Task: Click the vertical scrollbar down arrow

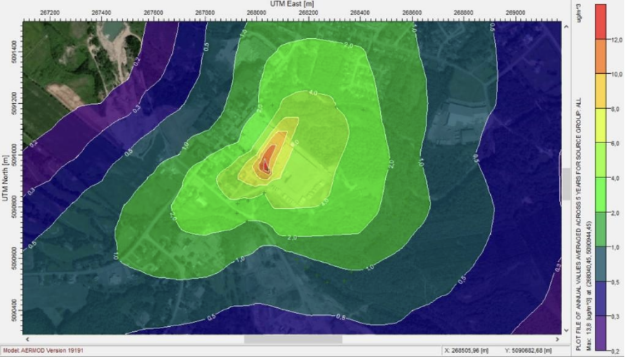Action: (x=566, y=331)
